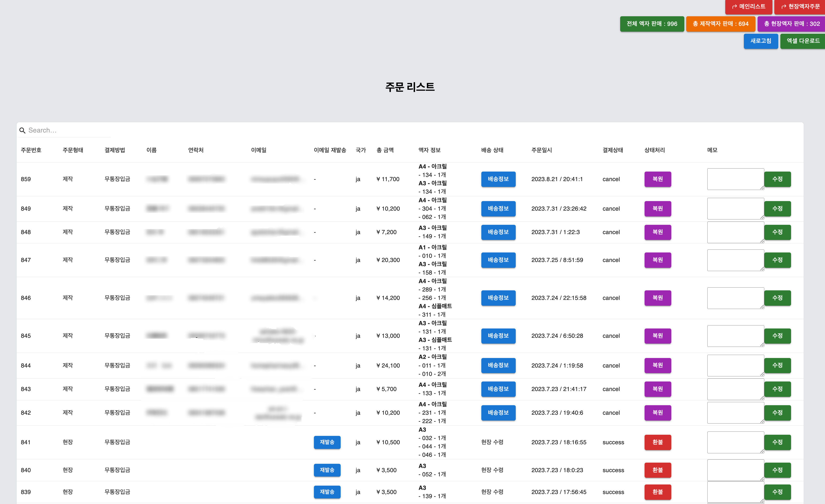Open 메인리스트 via its arrow button

tap(748, 7)
